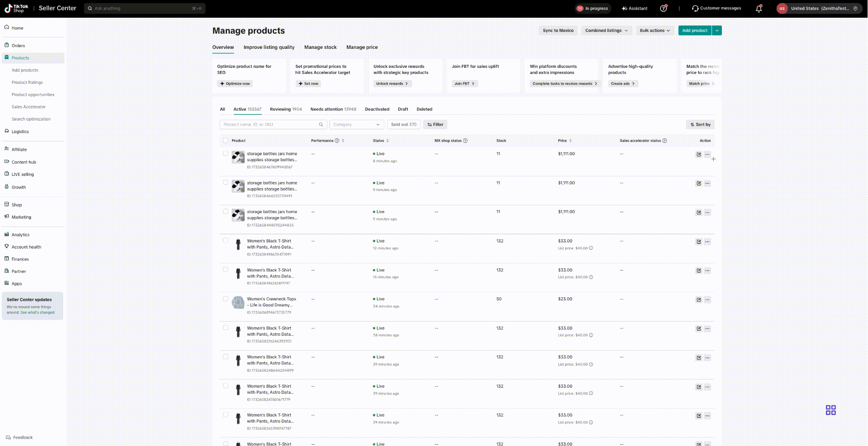Check the Women's Crewneck Tops checkbox
868x446 pixels.
tap(226, 299)
